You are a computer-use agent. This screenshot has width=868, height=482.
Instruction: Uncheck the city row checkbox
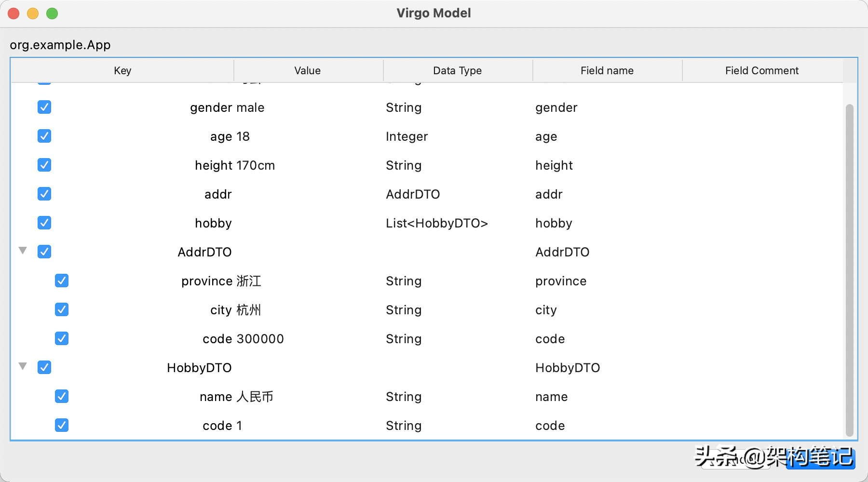62,309
